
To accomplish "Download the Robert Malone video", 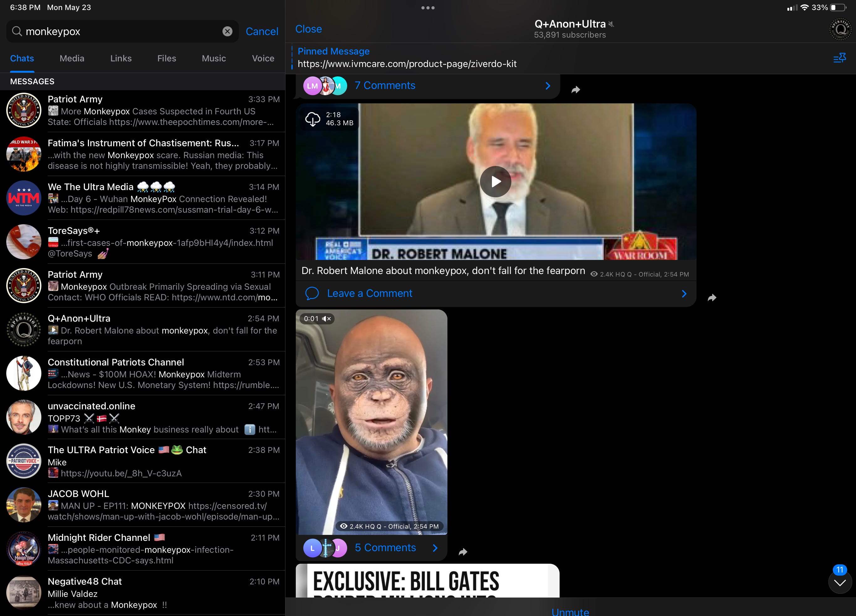I will 312,119.
